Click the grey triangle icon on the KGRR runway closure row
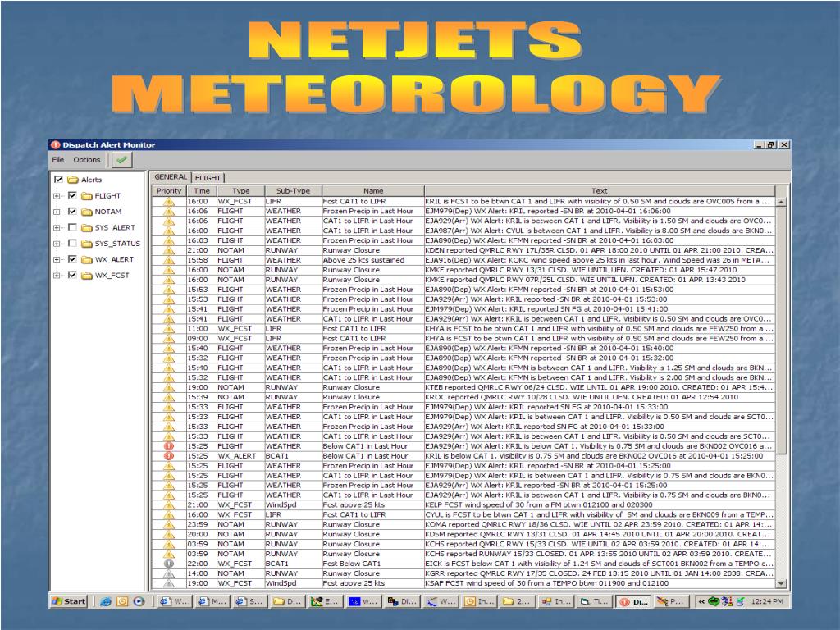 coord(169,573)
